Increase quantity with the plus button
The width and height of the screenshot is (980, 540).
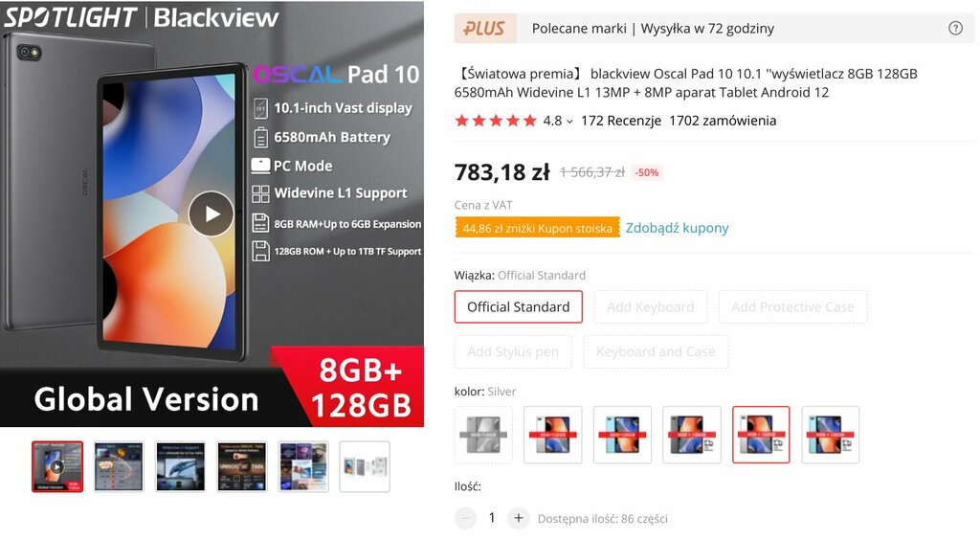pos(518,518)
